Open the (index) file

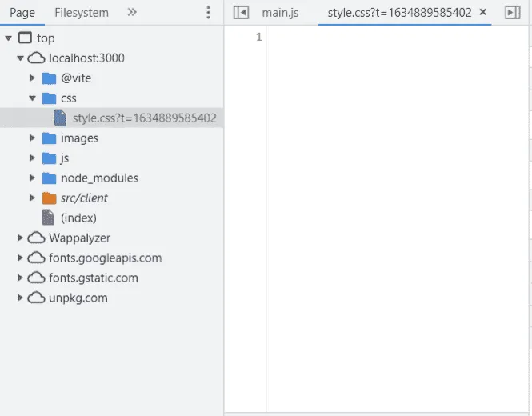78,218
